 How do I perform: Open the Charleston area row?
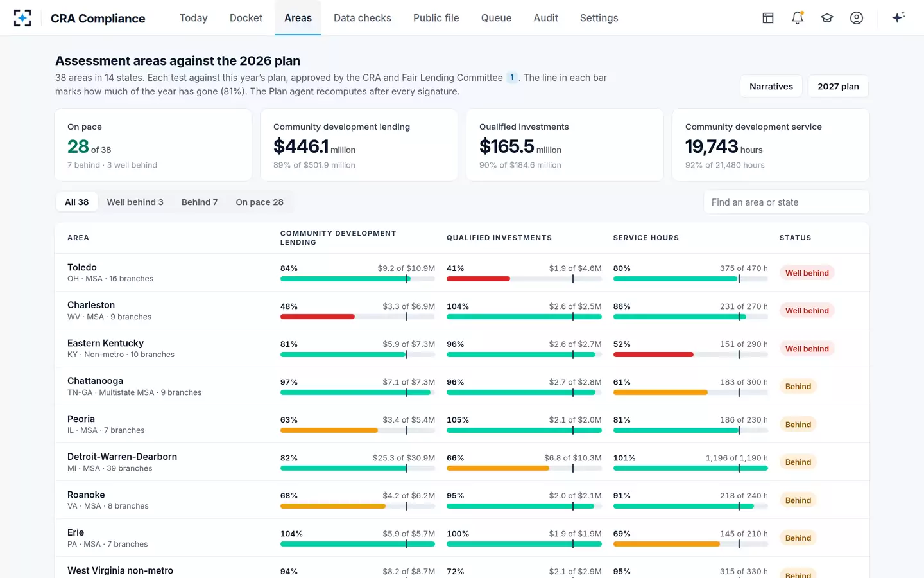coord(462,310)
